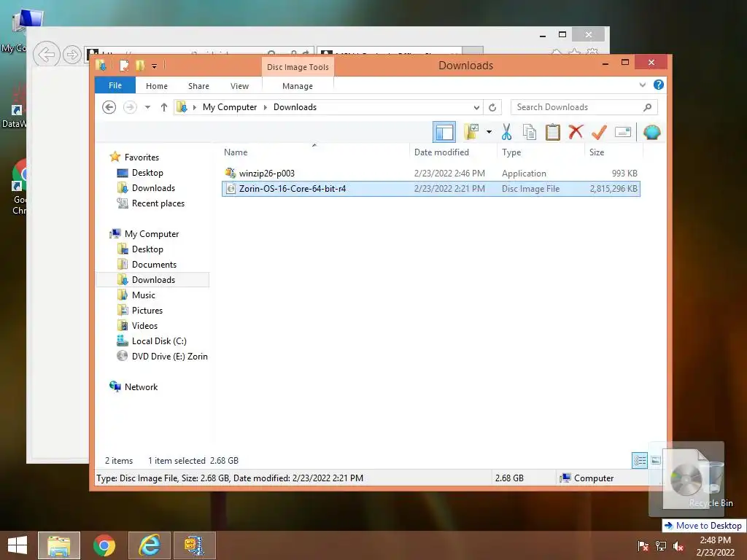Viewport: 747px width, 560px height.
Task: Click Favorites in navigation pane
Action: pos(142,157)
